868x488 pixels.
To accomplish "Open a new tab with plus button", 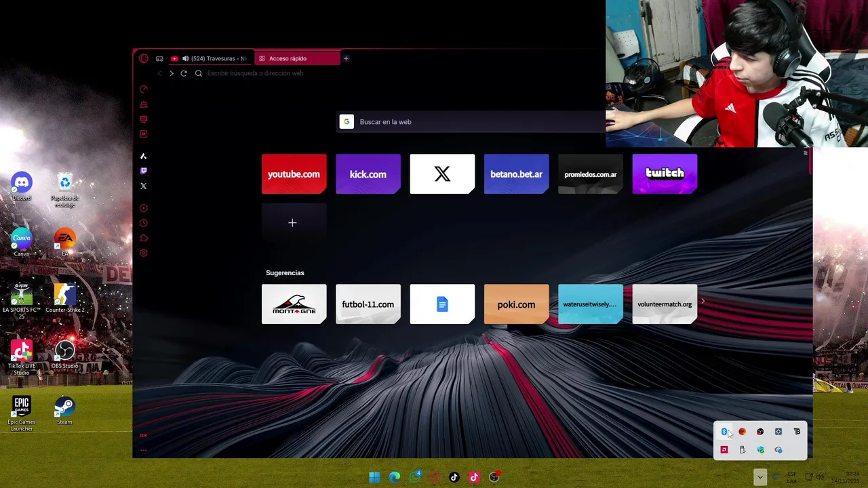I will (346, 58).
